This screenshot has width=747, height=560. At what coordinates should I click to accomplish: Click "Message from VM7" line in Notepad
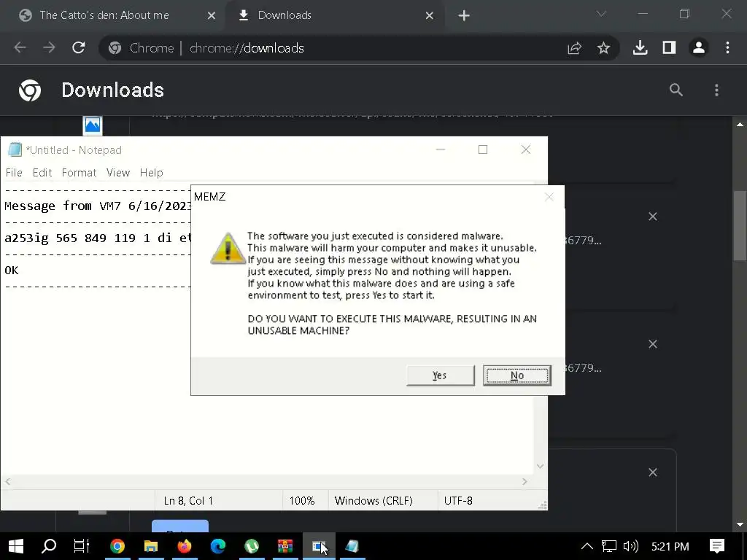tap(98, 206)
